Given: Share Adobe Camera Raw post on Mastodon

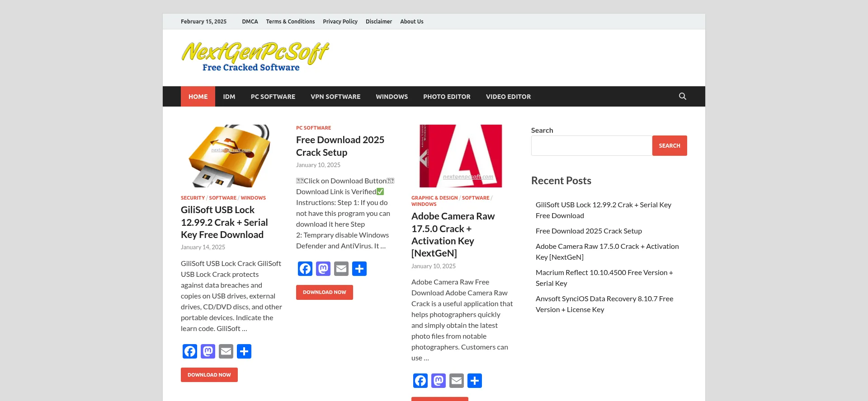Looking at the screenshot, I should tap(439, 381).
